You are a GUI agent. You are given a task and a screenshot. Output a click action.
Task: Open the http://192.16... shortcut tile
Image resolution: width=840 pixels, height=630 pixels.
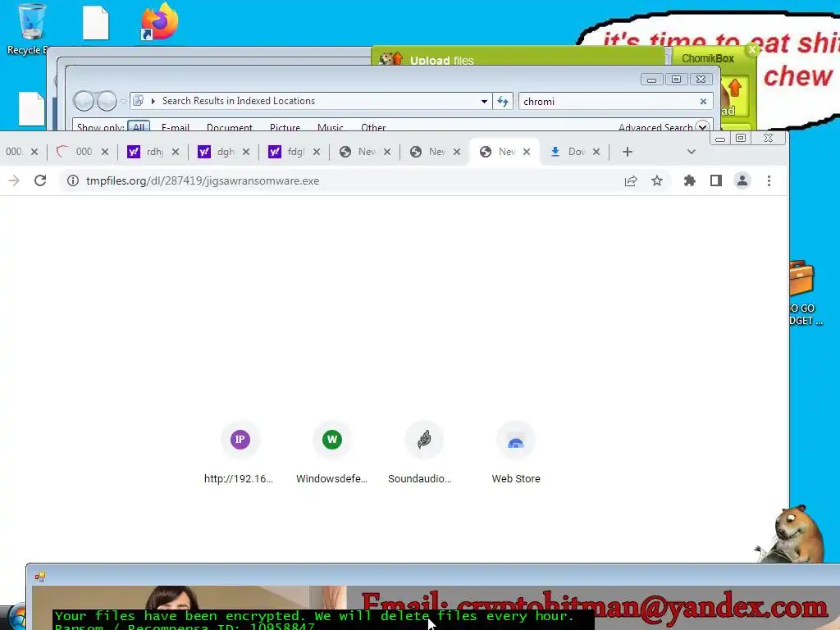(x=240, y=453)
